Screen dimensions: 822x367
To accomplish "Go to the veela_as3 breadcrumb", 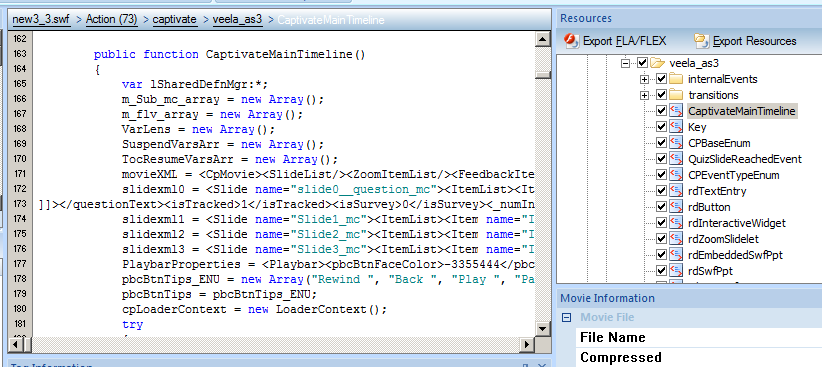I will [x=237, y=20].
